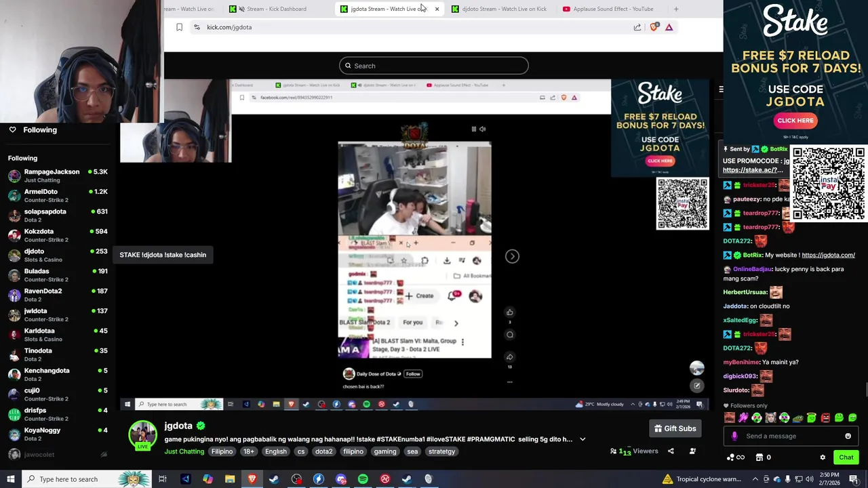Show hidden system tray icons
This screenshot has width=868, height=488.
(755, 479)
